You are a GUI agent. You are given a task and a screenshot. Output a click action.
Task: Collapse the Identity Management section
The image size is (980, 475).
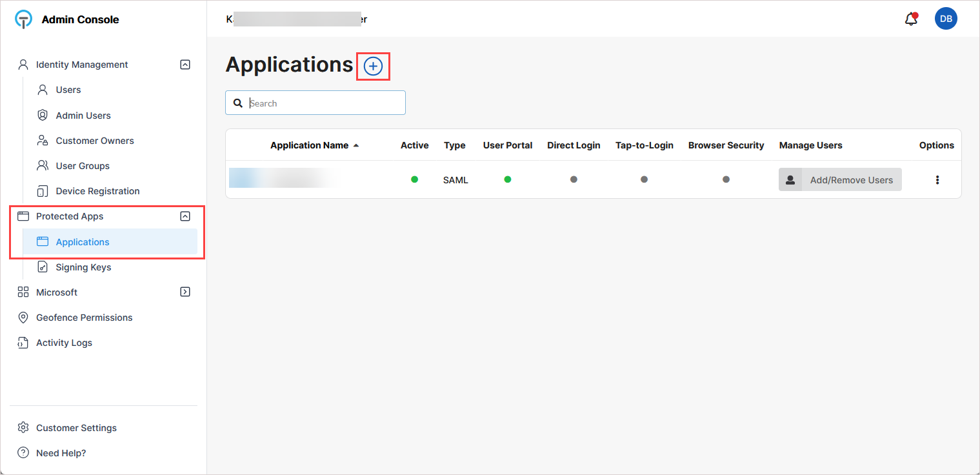point(185,65)
